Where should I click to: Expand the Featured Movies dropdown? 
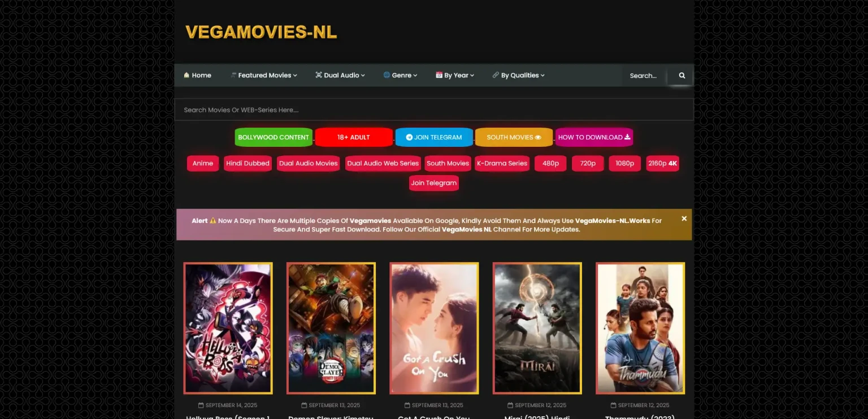click(264, 75)
